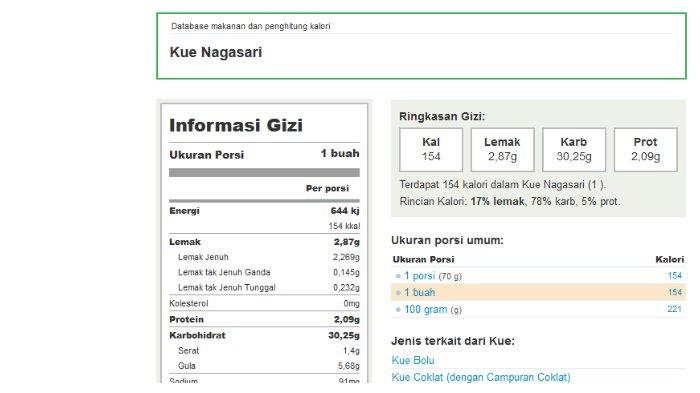
Task: Click the 'Protein' row label in nutrition panel
Action: (186, 319)
